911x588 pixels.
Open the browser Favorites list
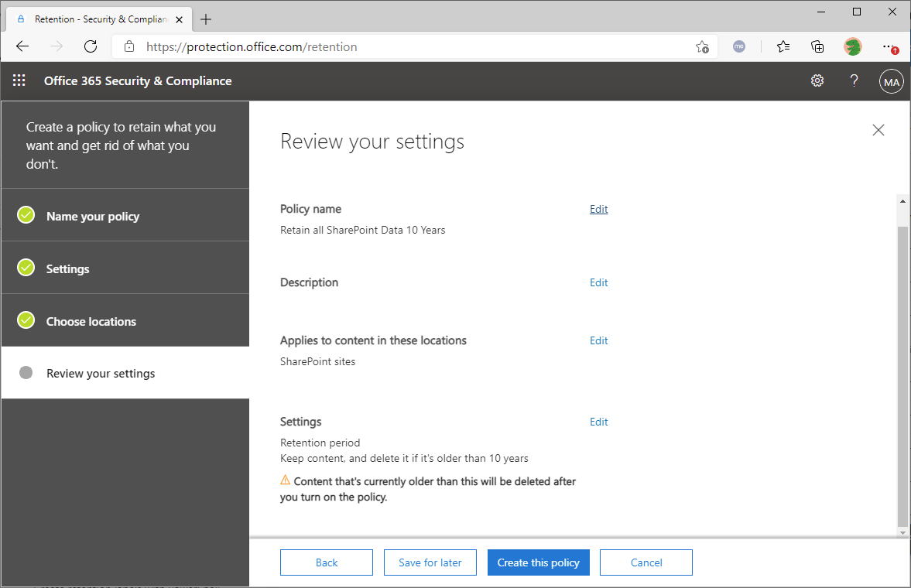[x=783, y=46]
